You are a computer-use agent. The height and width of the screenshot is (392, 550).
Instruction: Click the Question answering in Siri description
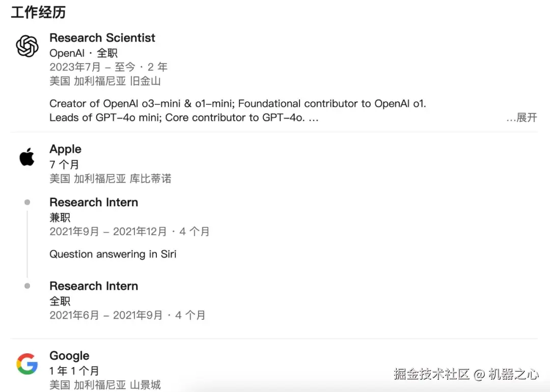click(113, 254)
